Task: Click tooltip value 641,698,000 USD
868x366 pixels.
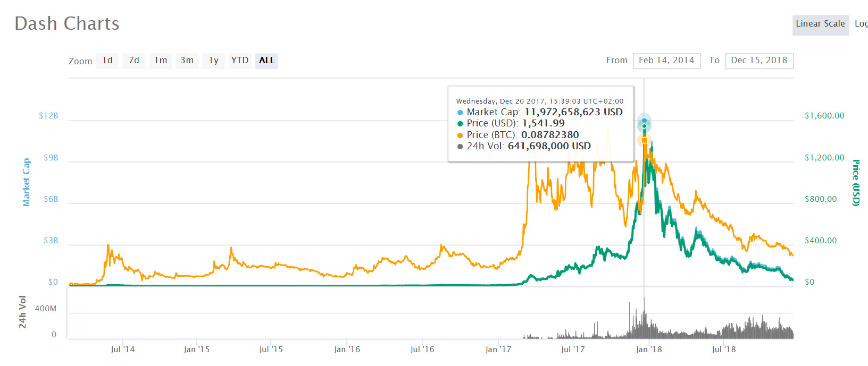Action: coord(549,146)
